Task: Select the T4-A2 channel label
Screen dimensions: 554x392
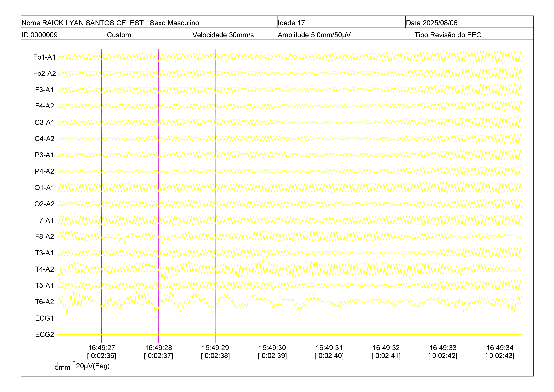Action: click(44, 269)
